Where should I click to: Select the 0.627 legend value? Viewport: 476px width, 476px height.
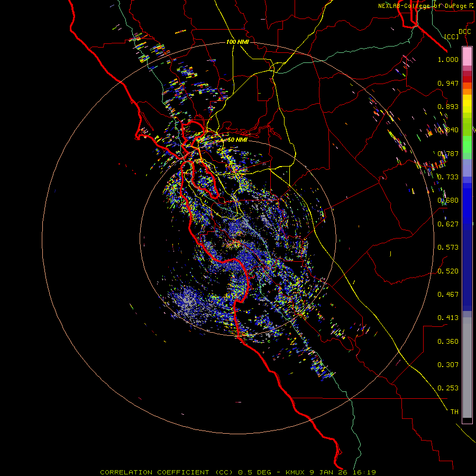coord(448,224)
